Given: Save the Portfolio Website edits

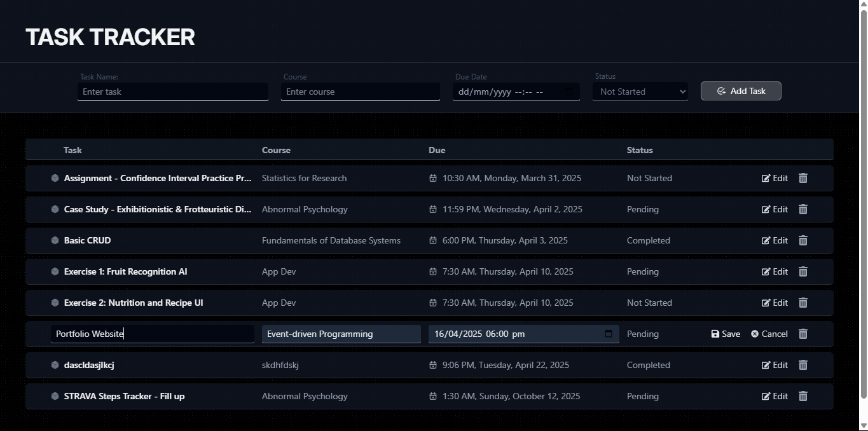Looking at the screenshot, I should [x=725, y=333].
